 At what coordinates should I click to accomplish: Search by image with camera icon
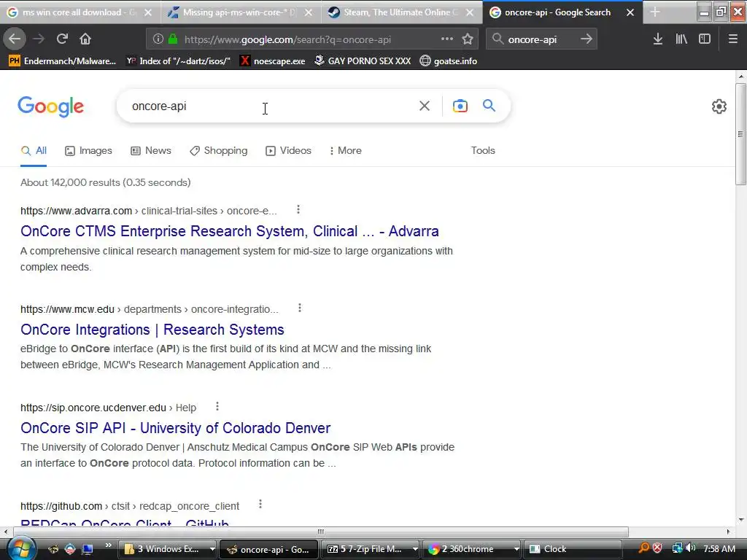460,106
